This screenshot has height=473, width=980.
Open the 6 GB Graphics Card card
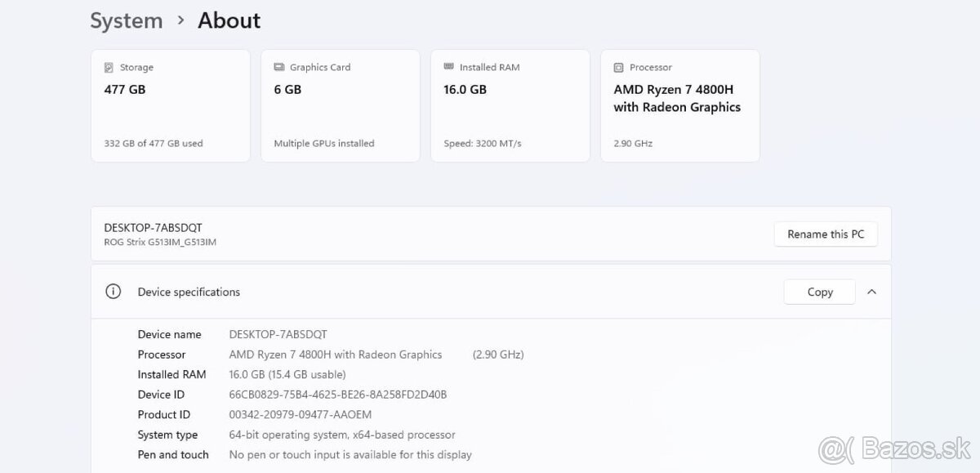[x=340, y=105]
